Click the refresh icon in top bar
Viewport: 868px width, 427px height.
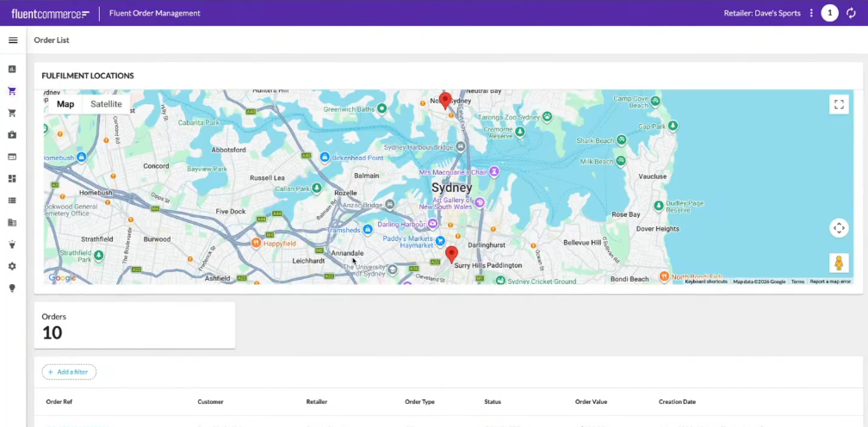click(x=851, y=13)
